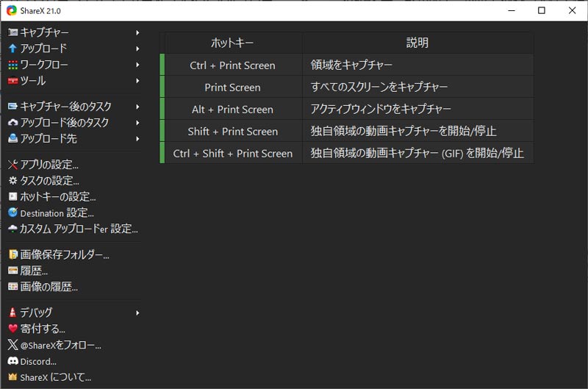
Task: Click the 寄付する heart icon
Action: 12,329
